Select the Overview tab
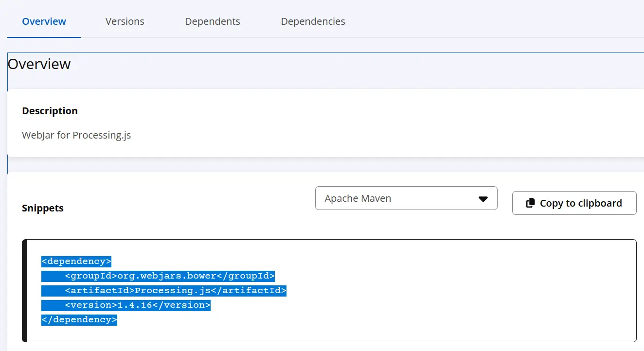644x351 pixels. (44, 21)
